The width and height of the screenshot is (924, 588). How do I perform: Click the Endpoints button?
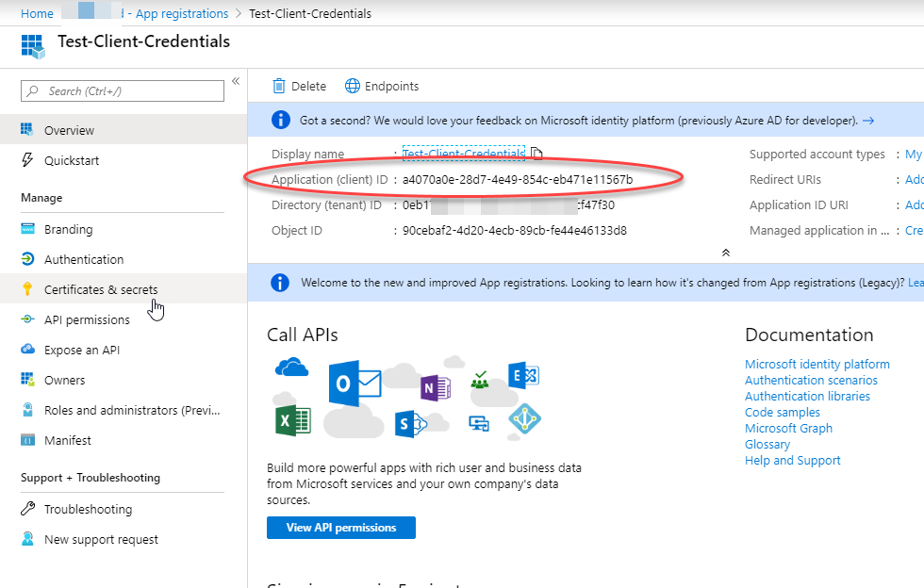coord(382,86)
